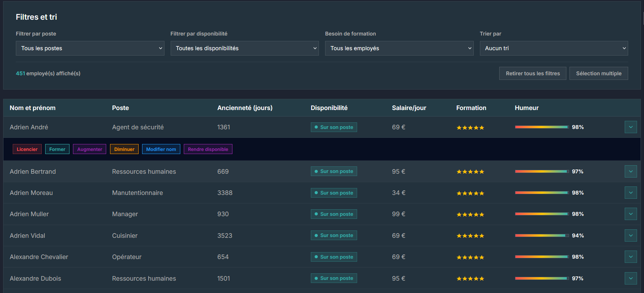Screen dimensions: 644x293
Task: Select employee name 'Alexandre Chevalier'
Action: pos(39,257)
